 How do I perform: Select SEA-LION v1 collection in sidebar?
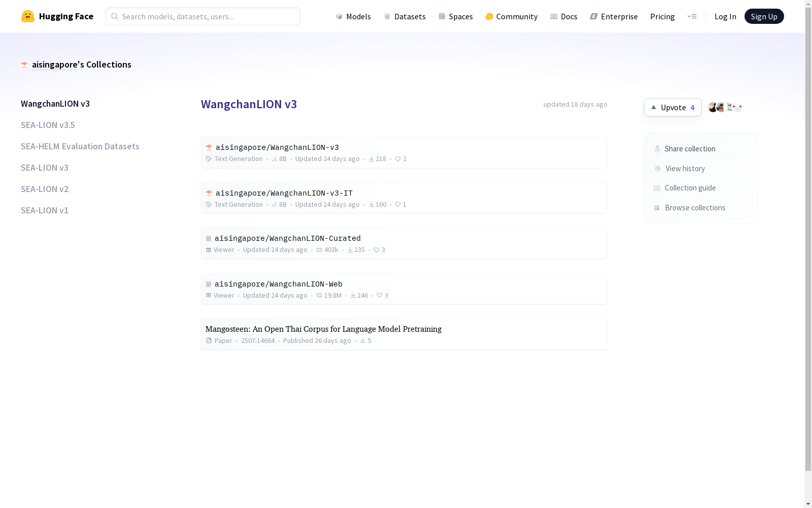[x=45, y=210]
